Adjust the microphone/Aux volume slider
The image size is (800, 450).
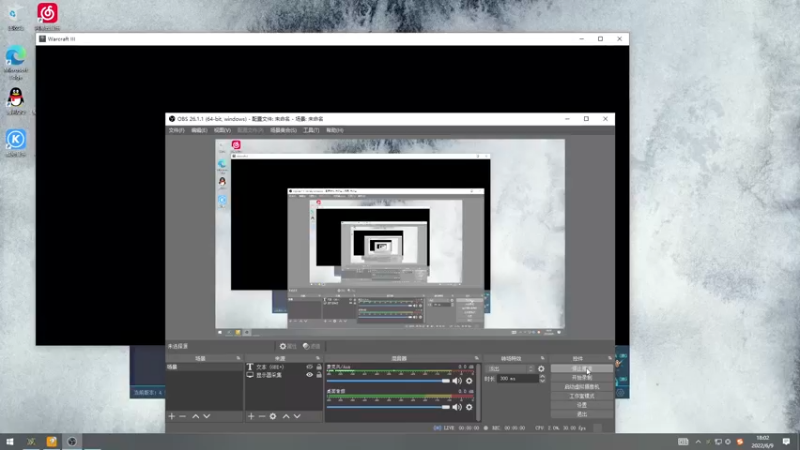tap(388, 381)
